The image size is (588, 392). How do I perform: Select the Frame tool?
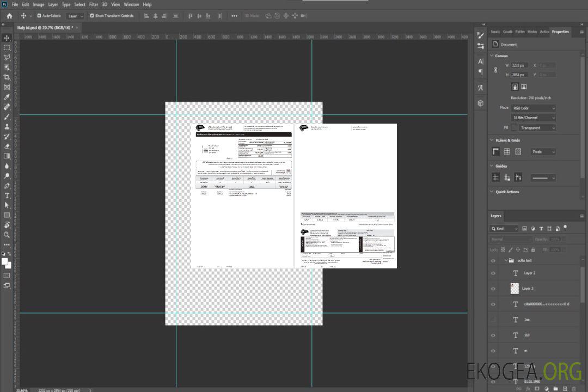pyautogui.click(x=7, y=87)
